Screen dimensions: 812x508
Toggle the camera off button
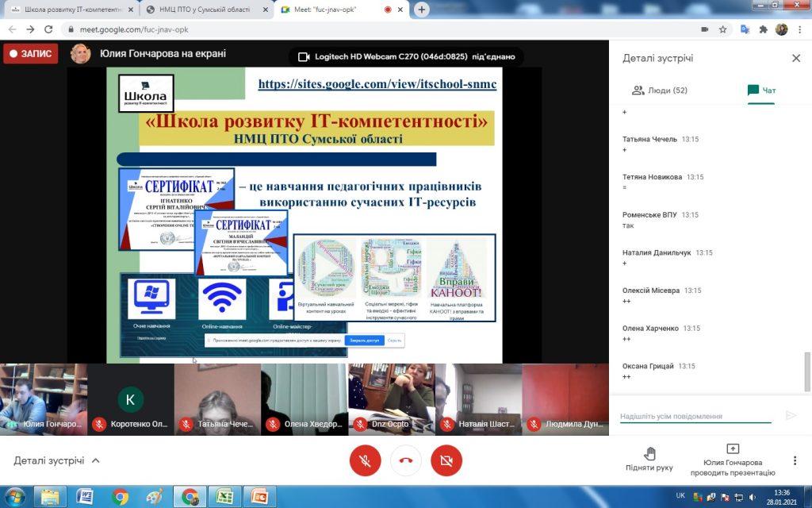[446, 460]
